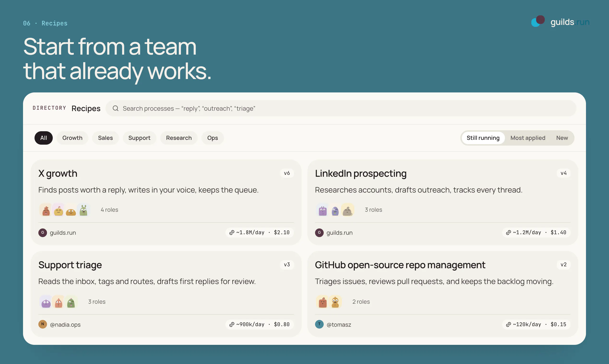Click the yellow smiling agent in X growth
The image size is (609, 364).
click(x=59, y=210)
